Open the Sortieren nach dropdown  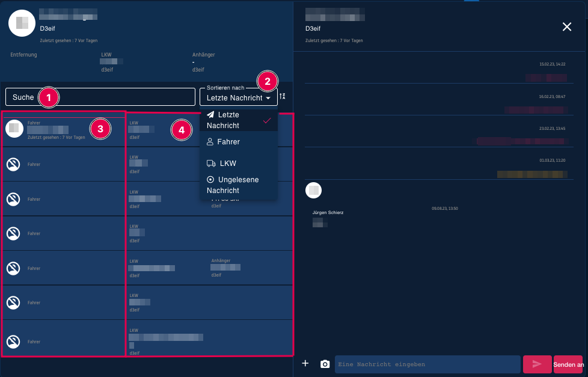coord(239,97)
